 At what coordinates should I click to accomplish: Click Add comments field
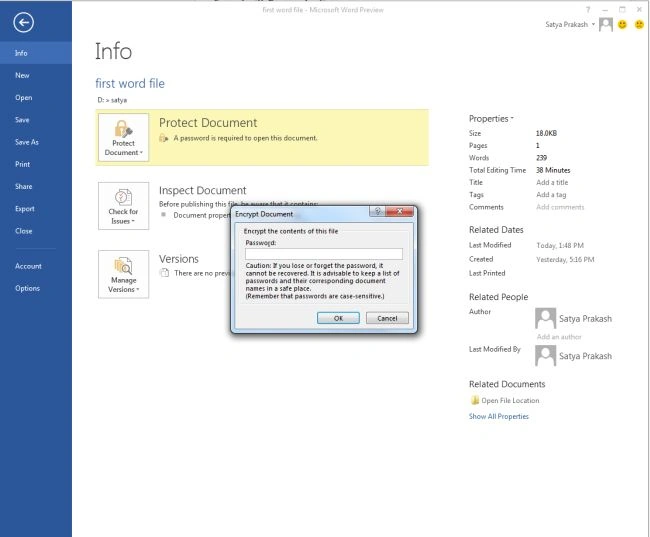[560, 207]
